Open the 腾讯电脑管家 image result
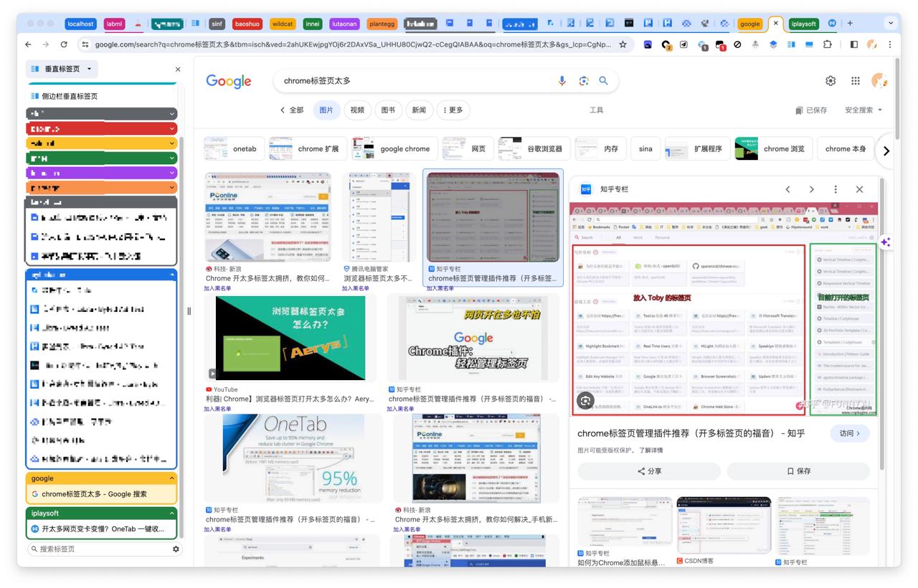This screenshot has width=918, height=588. point(379,217)
